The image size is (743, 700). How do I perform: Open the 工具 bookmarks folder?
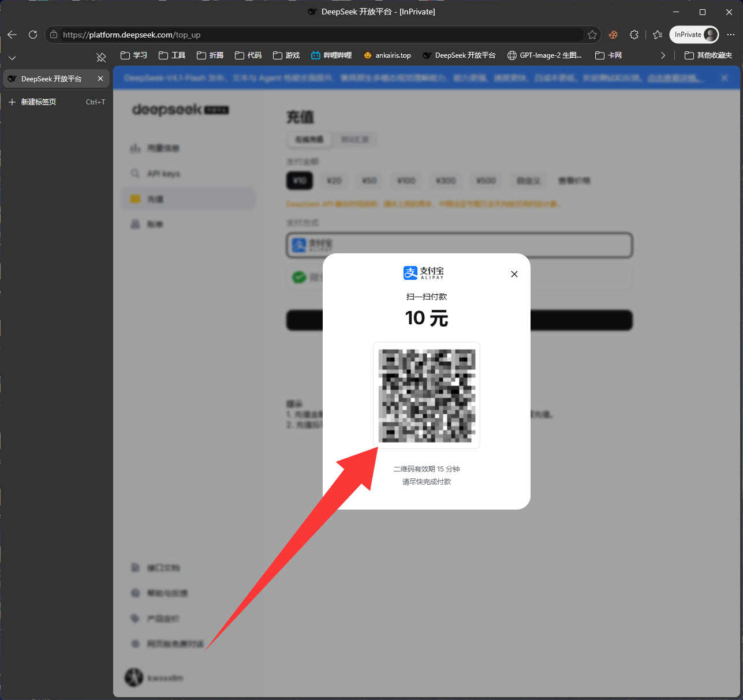point(172,55)
